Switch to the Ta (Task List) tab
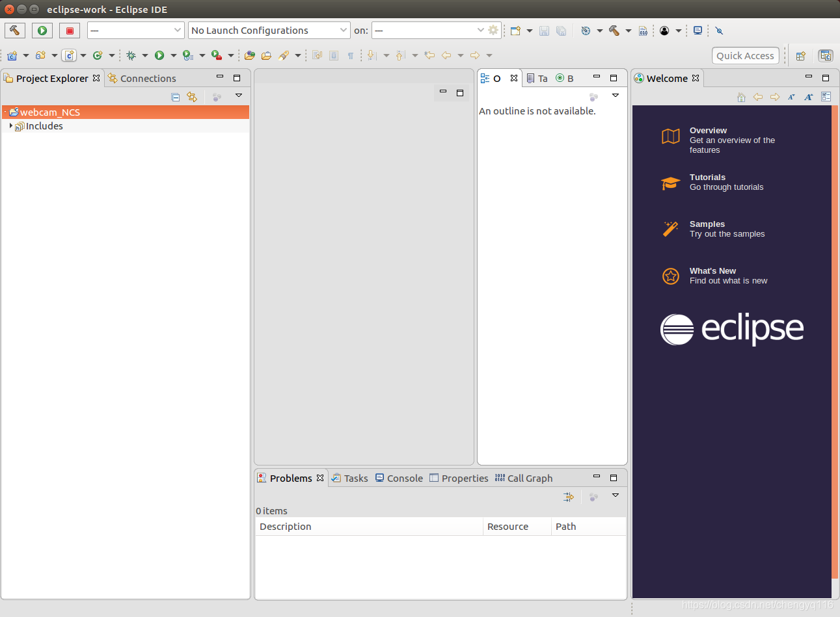The height and width of the screenshot is (617, 840). tap(537, 78)
